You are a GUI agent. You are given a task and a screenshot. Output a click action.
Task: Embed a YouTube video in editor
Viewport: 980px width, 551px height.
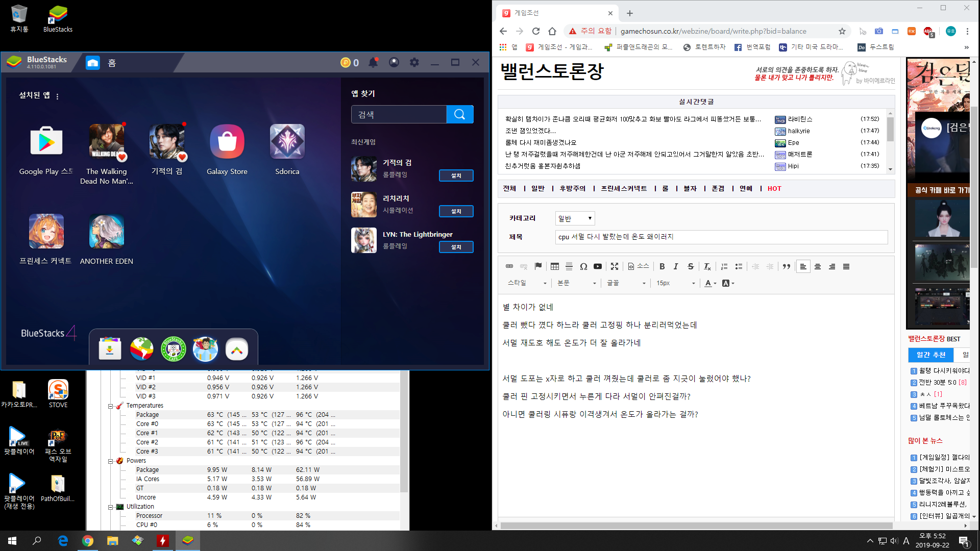598,266
